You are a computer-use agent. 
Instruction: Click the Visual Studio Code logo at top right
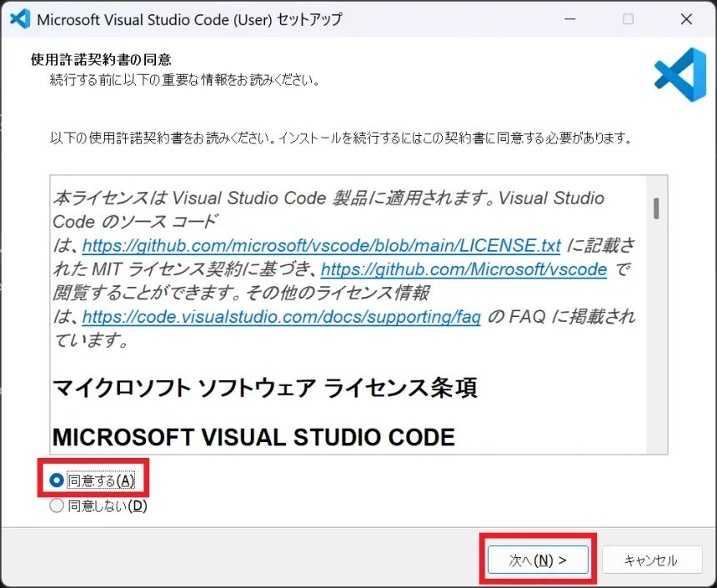tap(680, 74)
